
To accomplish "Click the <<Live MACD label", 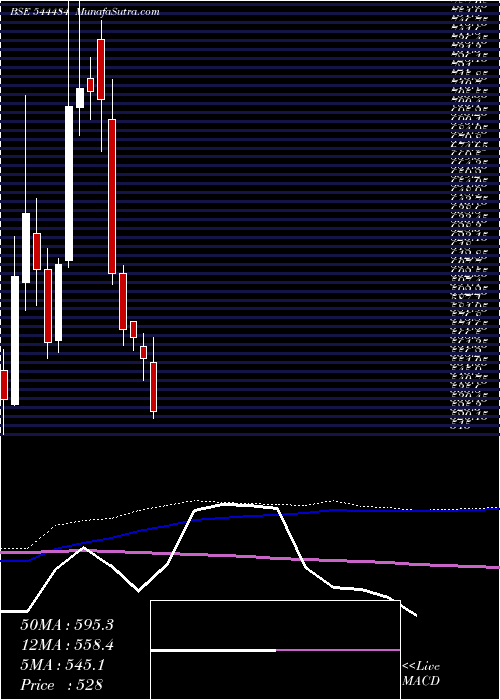I will click(421, 674).
